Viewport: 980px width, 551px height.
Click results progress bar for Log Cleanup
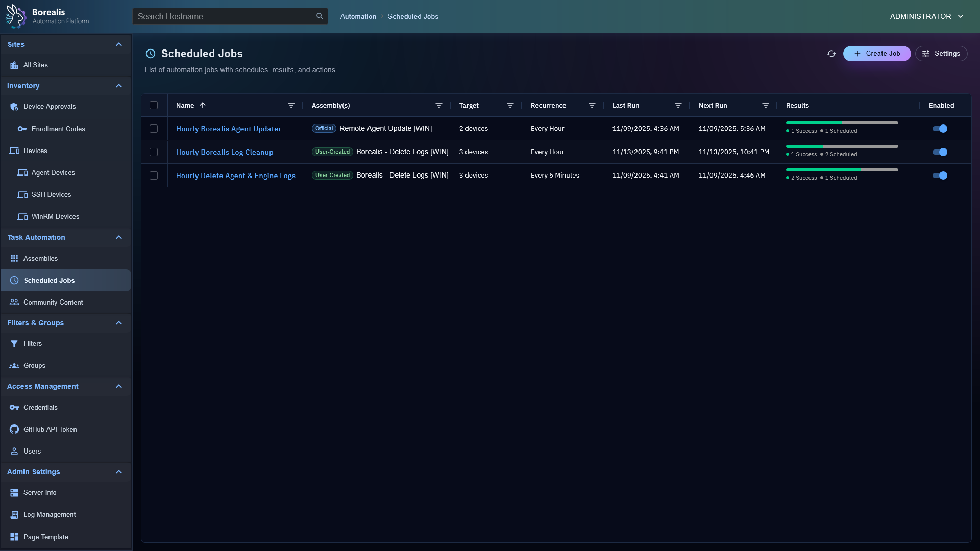click(x=842, y=146)
